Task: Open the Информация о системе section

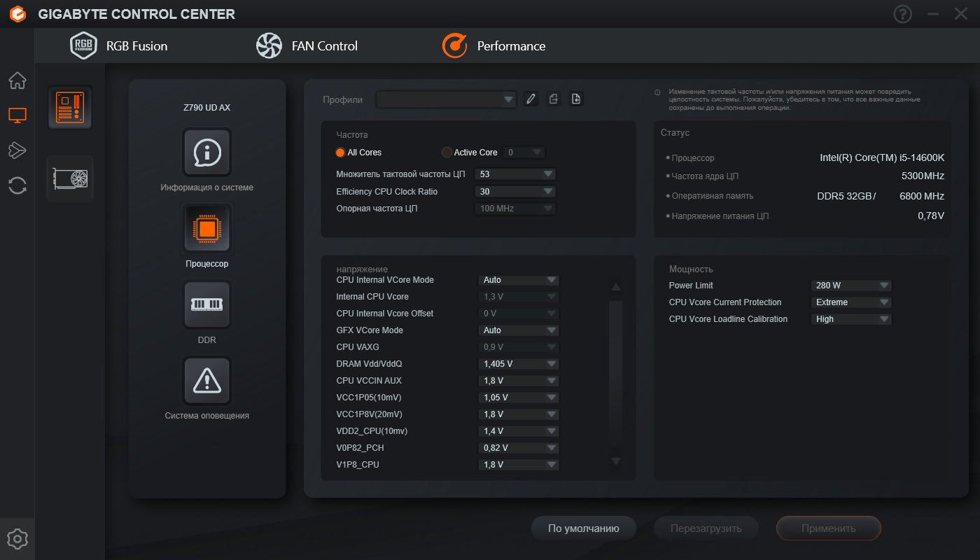Action: pos(206,152)
